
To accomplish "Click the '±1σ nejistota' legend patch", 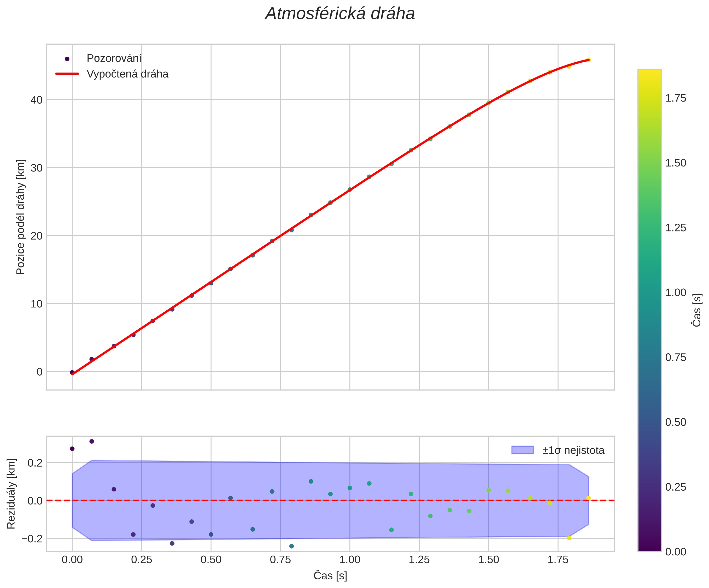I will point(522,450).
